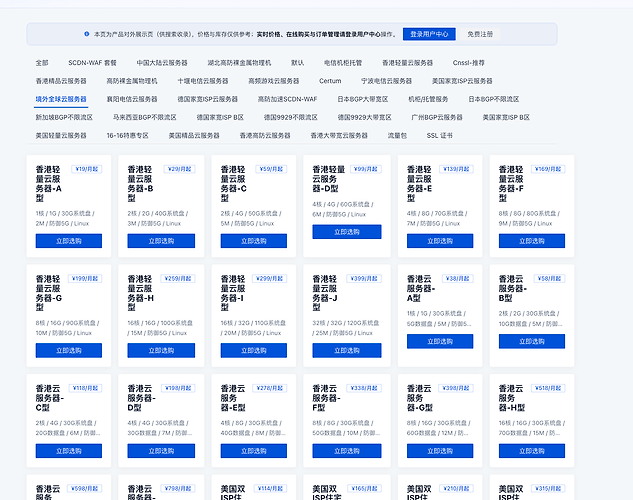Select 马来西亚BGP不限流区 category
The height and width of the screenshot is (500, 633).
click(145, 117)
